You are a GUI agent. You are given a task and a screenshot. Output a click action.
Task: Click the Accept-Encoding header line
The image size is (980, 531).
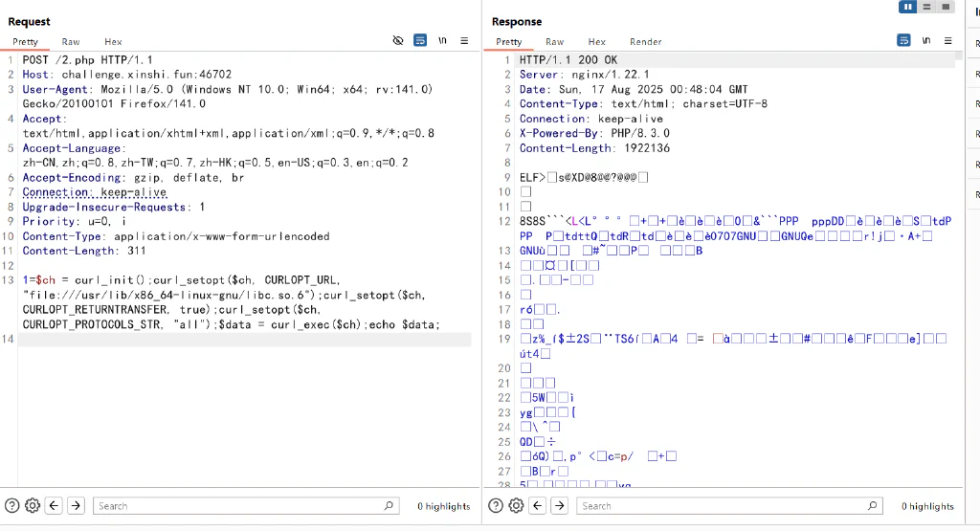[x=133, y=177]
